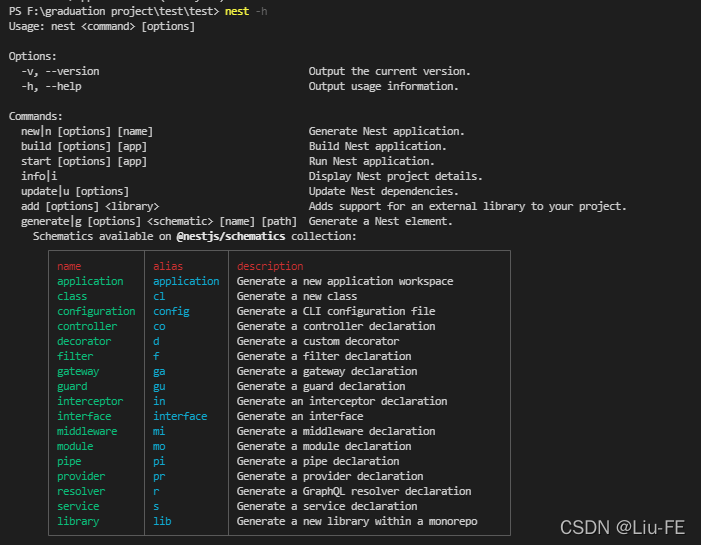Click 'middleware' in the name column
Viewport: 701px width, 545px height.
(x=87, y=431)
